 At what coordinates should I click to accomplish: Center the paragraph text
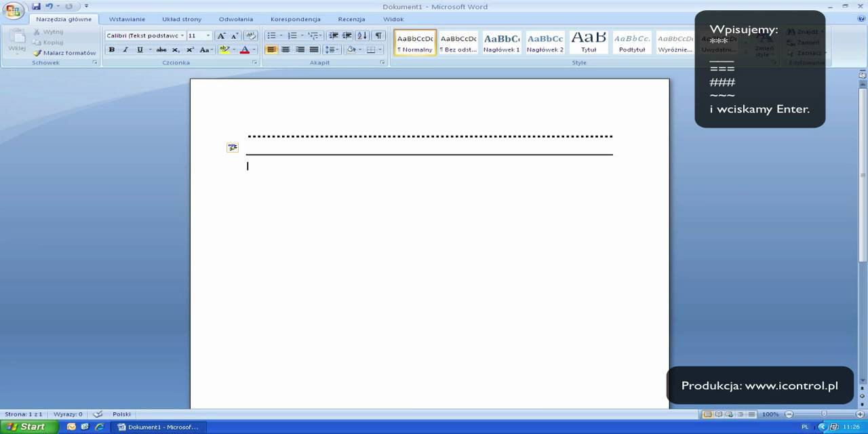pos(285,50)
